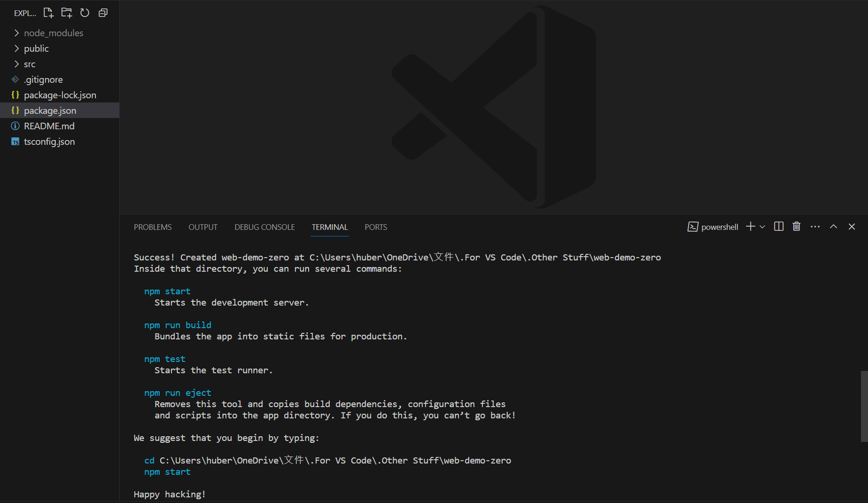Switch to the DEBUG CONSOLE tab
This screenshot has width=868, height=503.
(264, 227)
